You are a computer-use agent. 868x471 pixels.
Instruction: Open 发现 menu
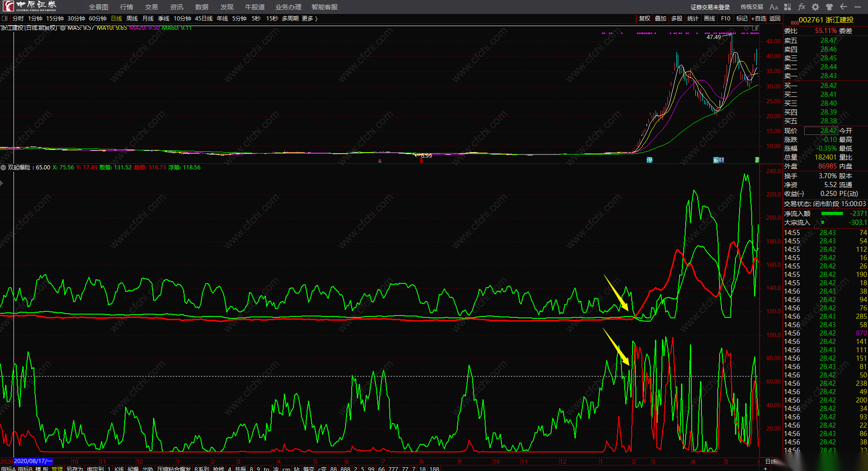click(x=227, y=7)
